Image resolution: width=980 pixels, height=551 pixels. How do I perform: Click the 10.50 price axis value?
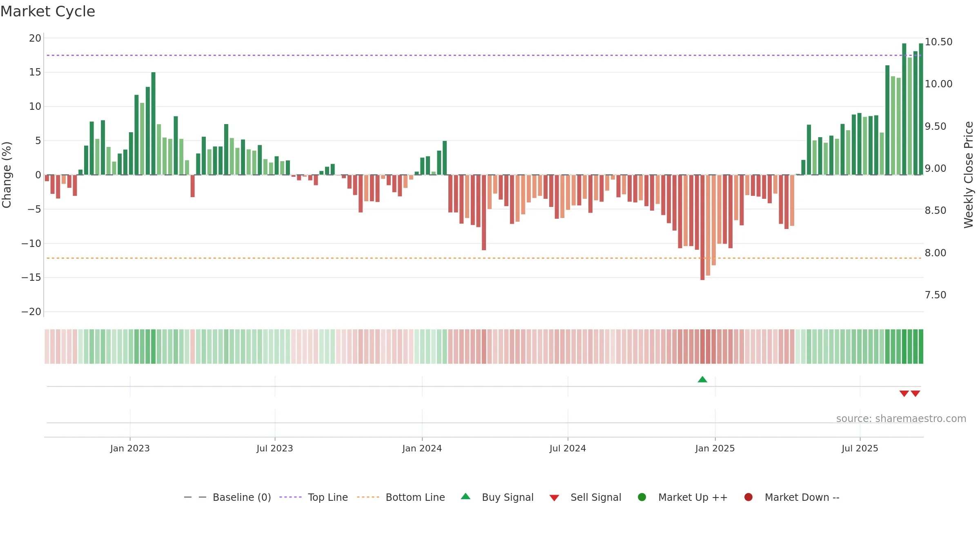coord(938,42)
